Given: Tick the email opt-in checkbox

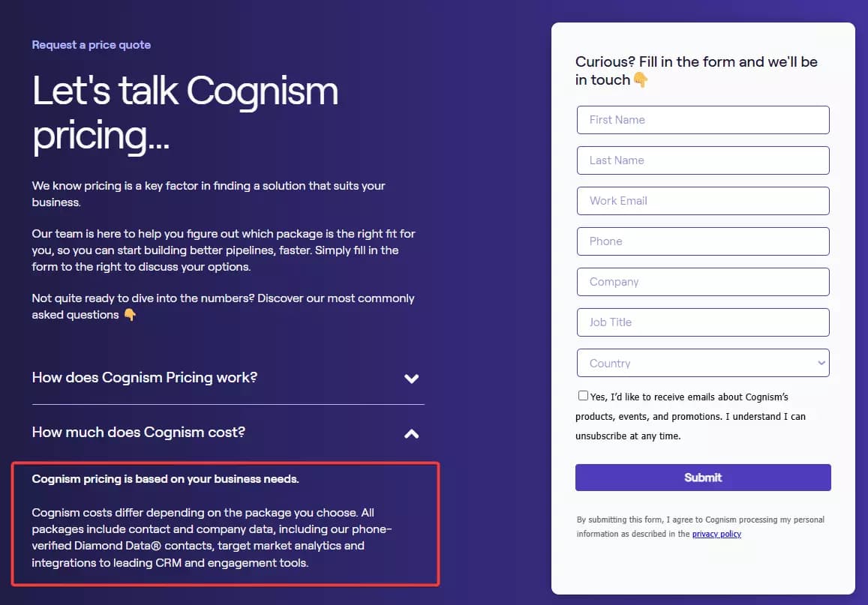Looking at the screenshot, I should tap(583, 396).
